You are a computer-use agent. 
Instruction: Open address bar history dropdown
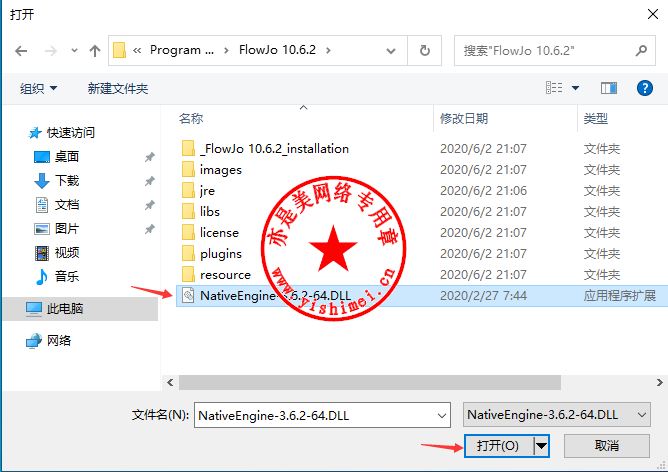[391, 51]
